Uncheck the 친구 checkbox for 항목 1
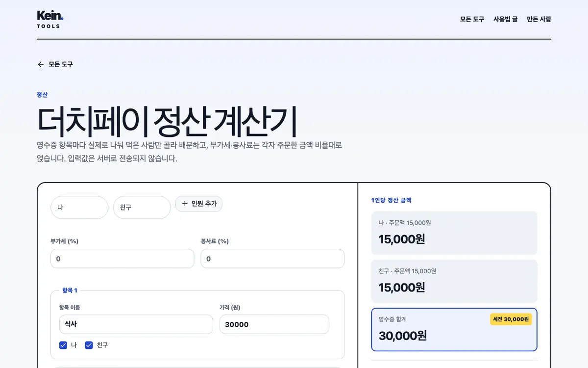Viewport: 588px width, 368px height. click(89, 345)
